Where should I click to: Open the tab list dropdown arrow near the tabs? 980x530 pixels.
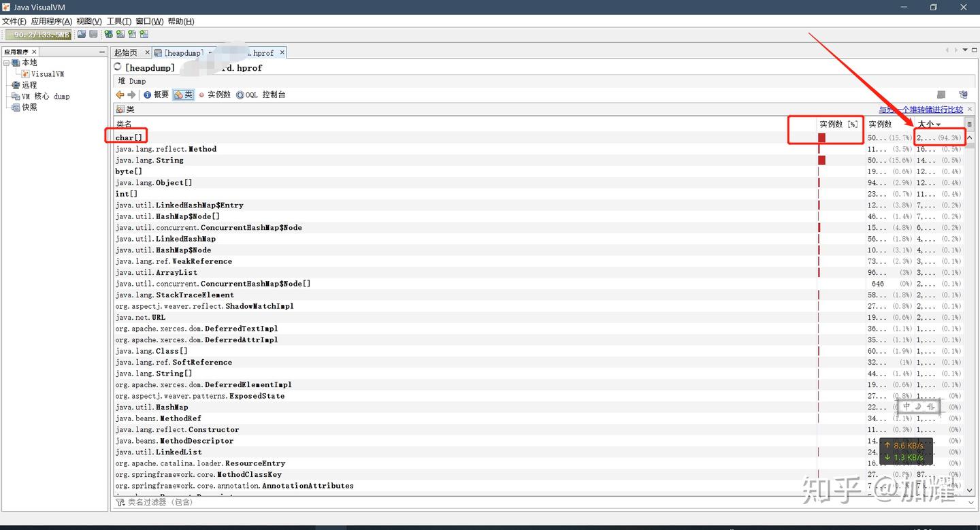964,49
